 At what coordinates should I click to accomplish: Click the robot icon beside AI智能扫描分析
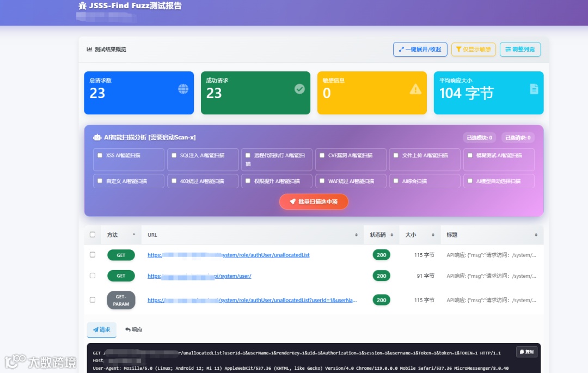[97, 137]
